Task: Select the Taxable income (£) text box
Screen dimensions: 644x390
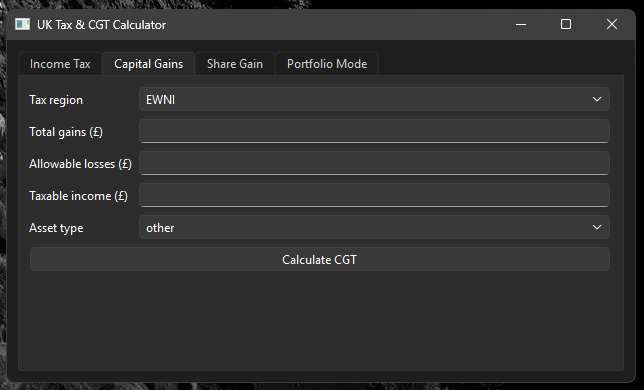Action: click(x=374, y=195)
